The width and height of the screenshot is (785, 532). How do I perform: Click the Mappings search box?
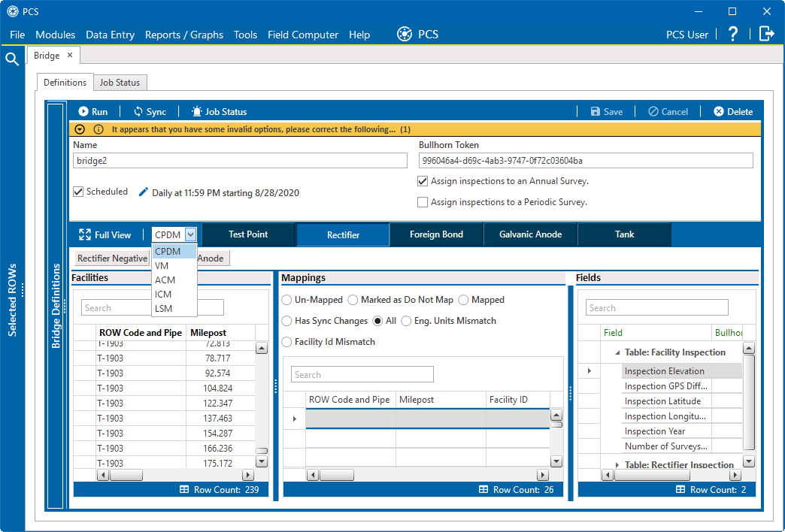[x=362, y=374]
